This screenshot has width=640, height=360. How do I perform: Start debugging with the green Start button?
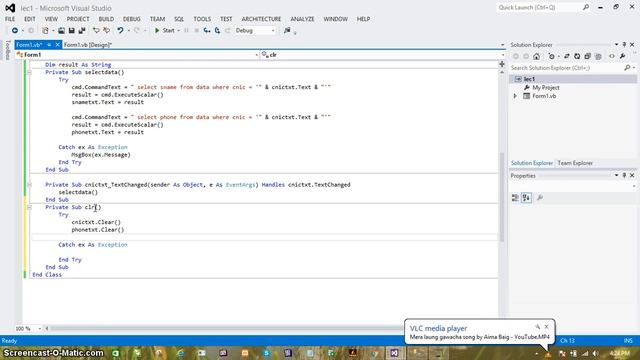[164, 31]
